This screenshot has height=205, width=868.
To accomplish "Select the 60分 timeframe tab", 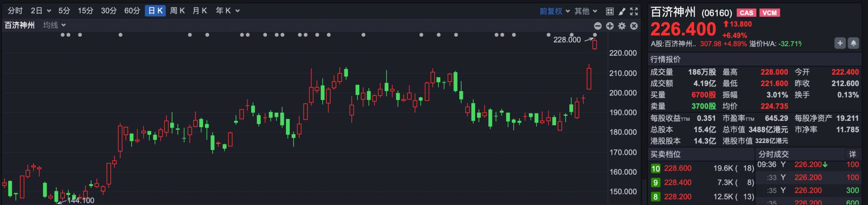I will [132, 10].
